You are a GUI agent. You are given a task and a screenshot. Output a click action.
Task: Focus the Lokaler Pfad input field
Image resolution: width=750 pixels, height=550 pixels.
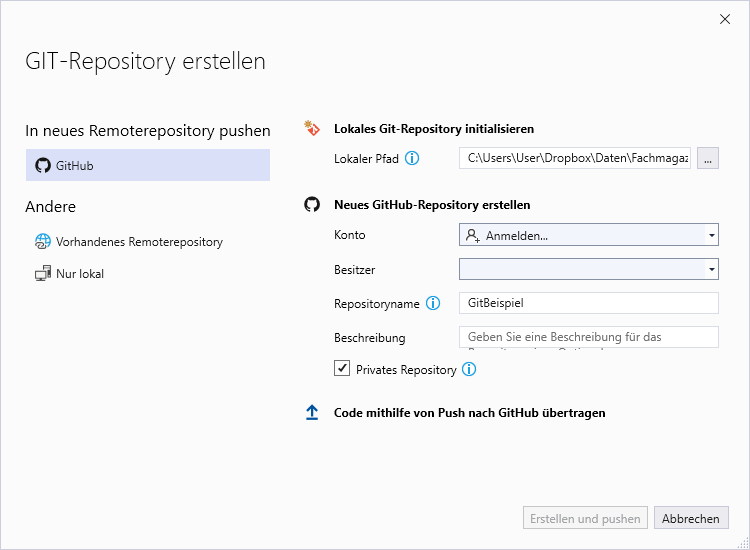point(575,158)
